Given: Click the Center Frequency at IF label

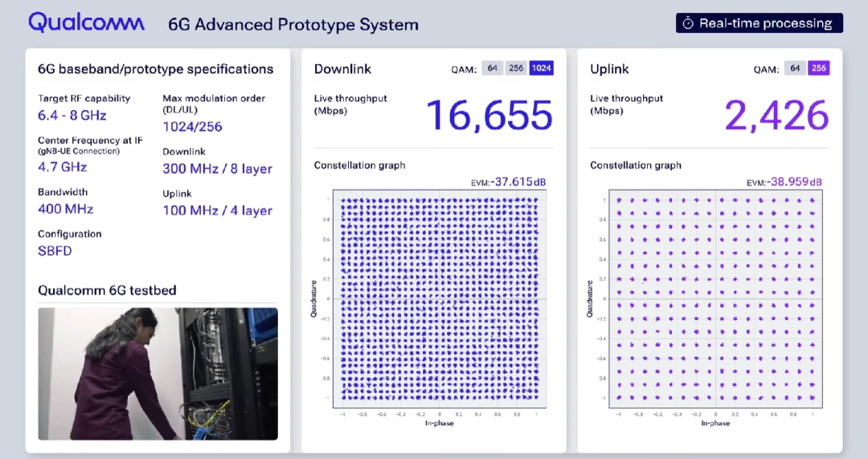Looking at the screenshot, I should (x=90, y=141).
